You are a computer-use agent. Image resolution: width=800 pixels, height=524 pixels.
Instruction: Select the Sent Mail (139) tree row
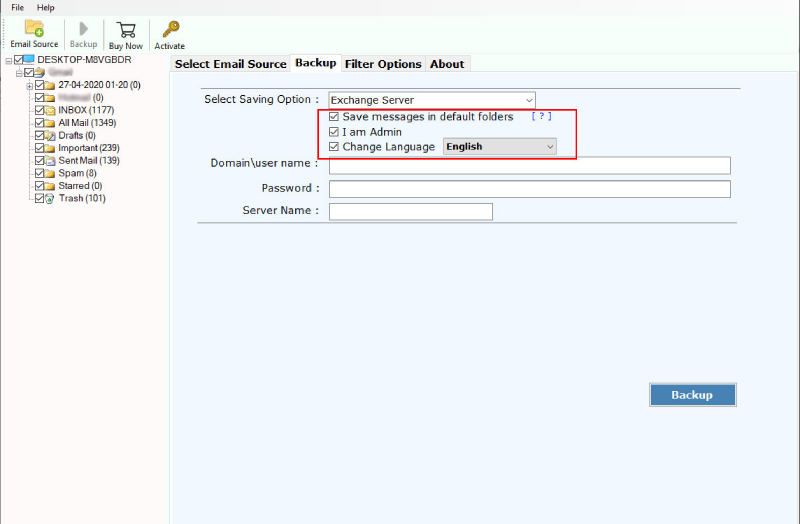pyautogui.click(x=89, y=161)
